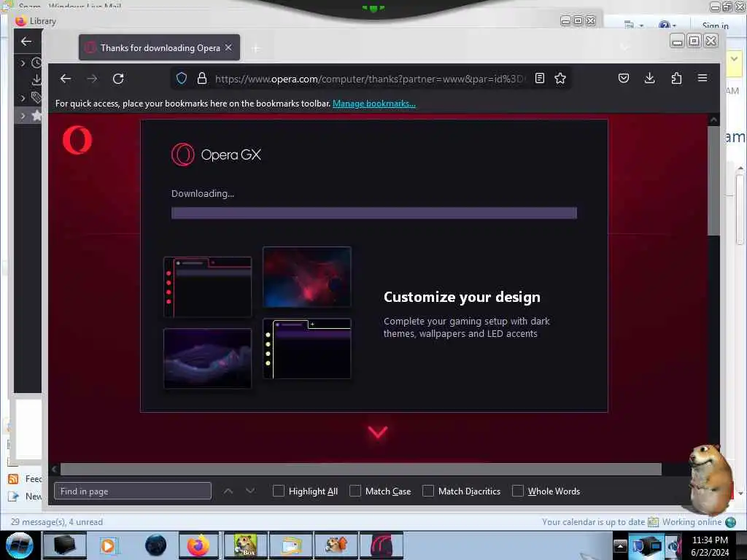747x560 pixels.
Task: Select Downloads icon in Library sidebar
Action: [x=36, y=79]
